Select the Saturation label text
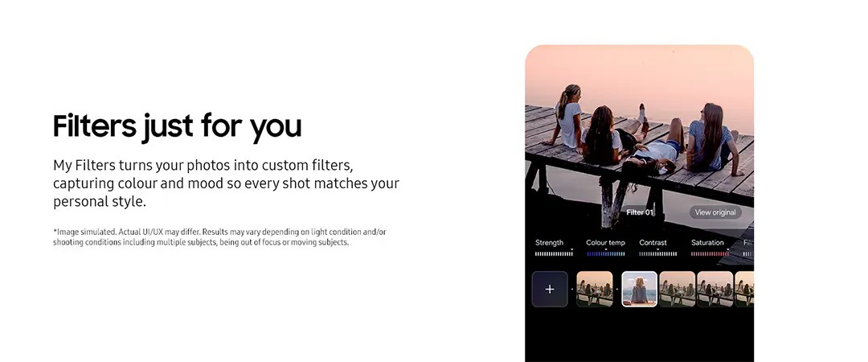The height and width of the screenshot is (362, 868). tap(707, 242)
